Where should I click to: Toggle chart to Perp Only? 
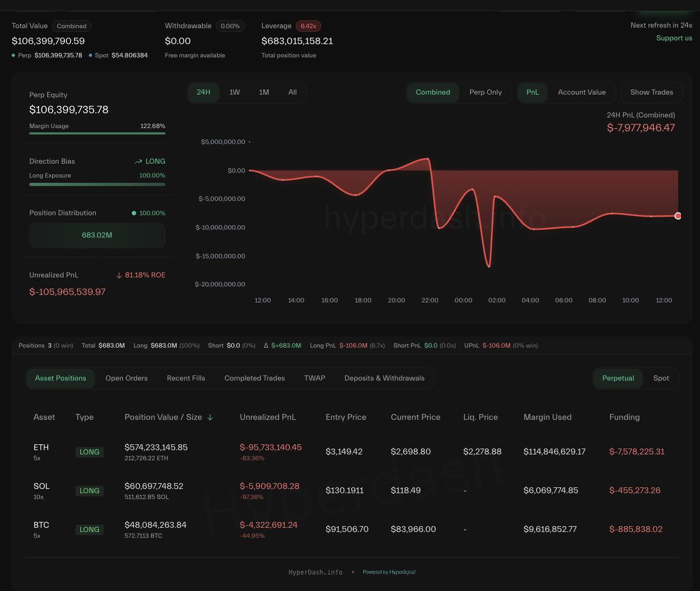click(x=485, y=92)
